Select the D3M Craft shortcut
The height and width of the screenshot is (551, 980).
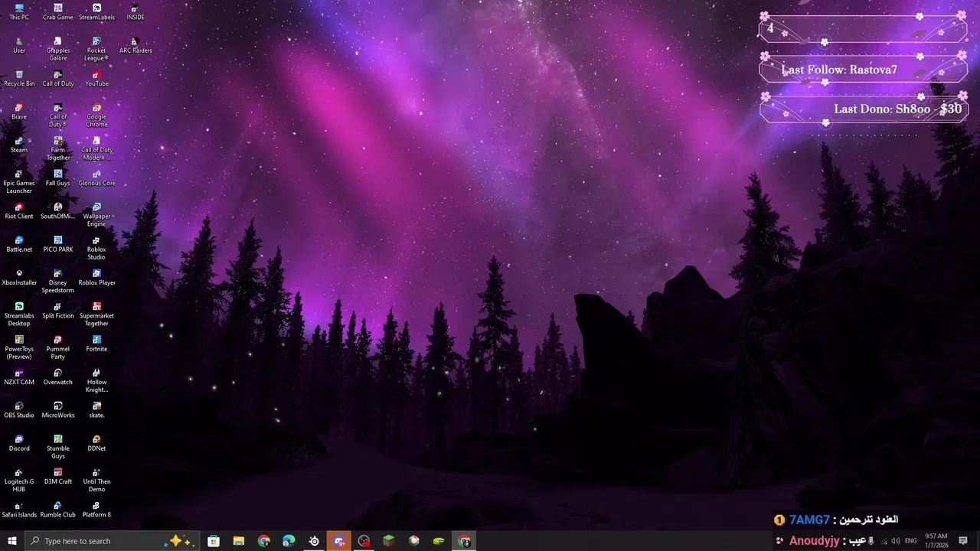click(x=58, y=476)
